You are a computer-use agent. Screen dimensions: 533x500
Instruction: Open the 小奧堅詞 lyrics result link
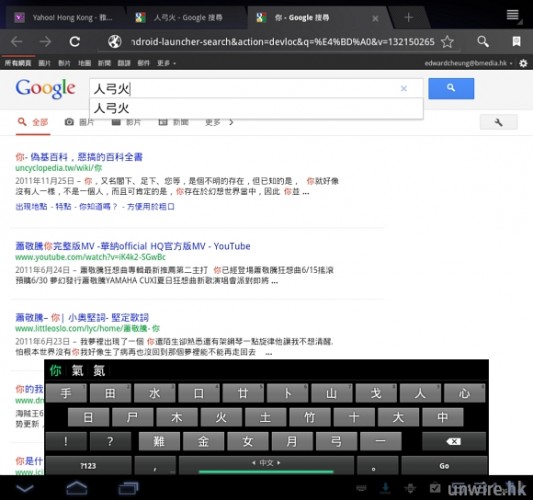click(x=82, y=317)
